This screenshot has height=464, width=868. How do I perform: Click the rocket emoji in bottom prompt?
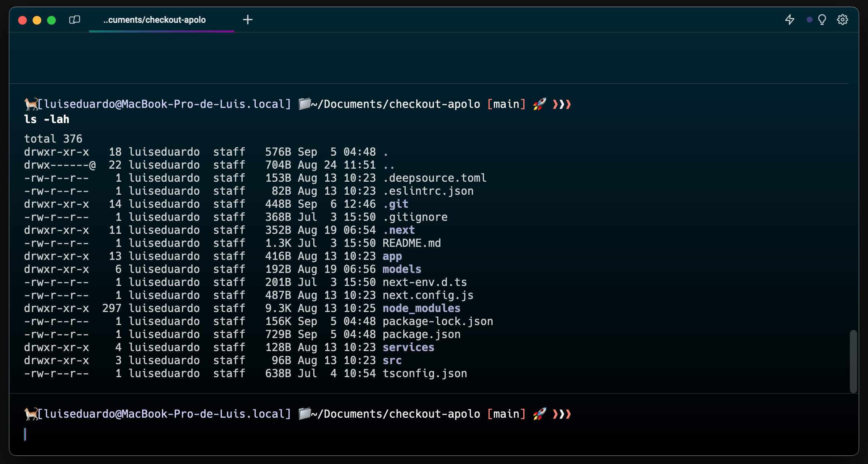point(539,414)
